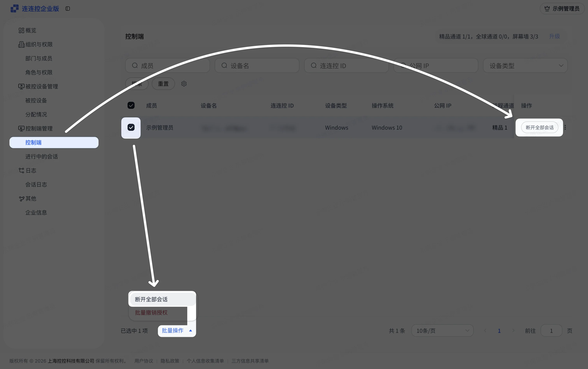
Task: Click the 操作系统 column header
Action: coord(382,106)
